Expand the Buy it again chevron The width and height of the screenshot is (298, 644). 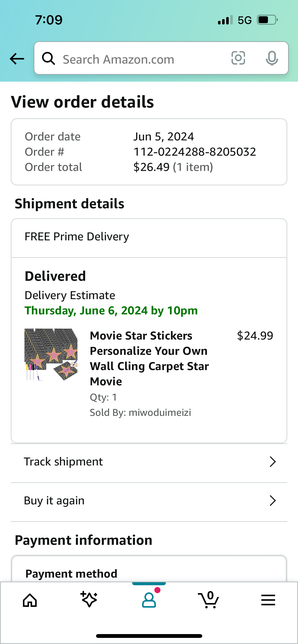pos(273,501)
